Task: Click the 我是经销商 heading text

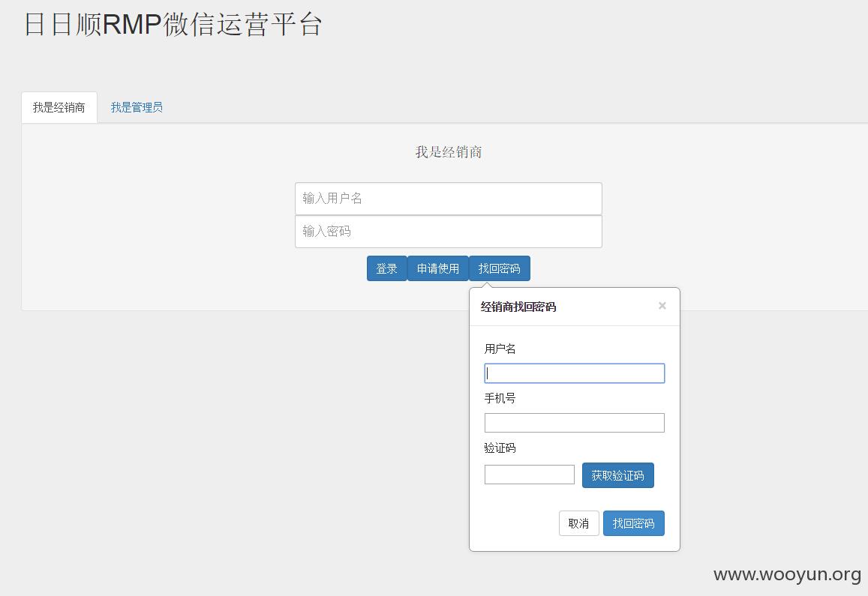Action: coord(449,152)
